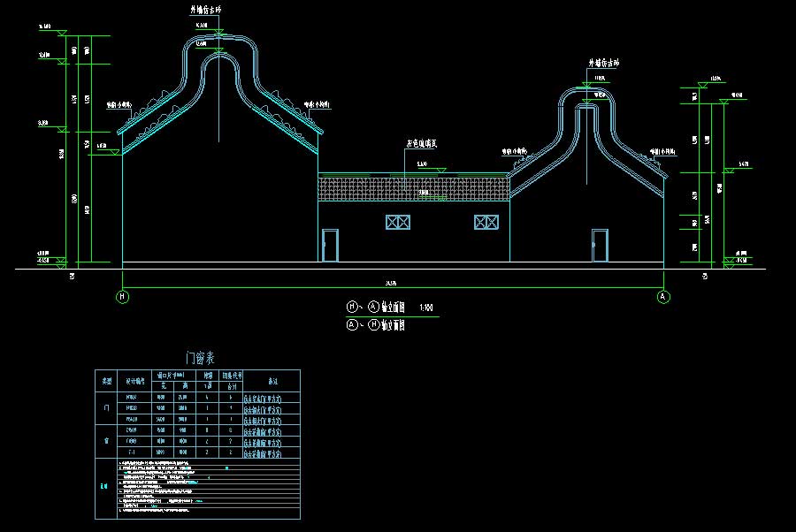Click the first door remark entry
796x532 pixels.
coord(262,399)
